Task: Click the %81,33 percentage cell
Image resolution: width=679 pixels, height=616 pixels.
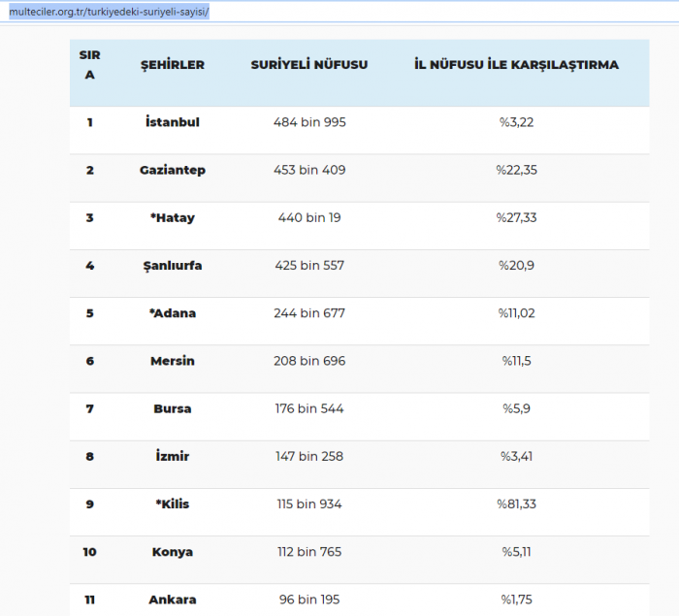Action: pyautogui.click(x=516, y=503)
